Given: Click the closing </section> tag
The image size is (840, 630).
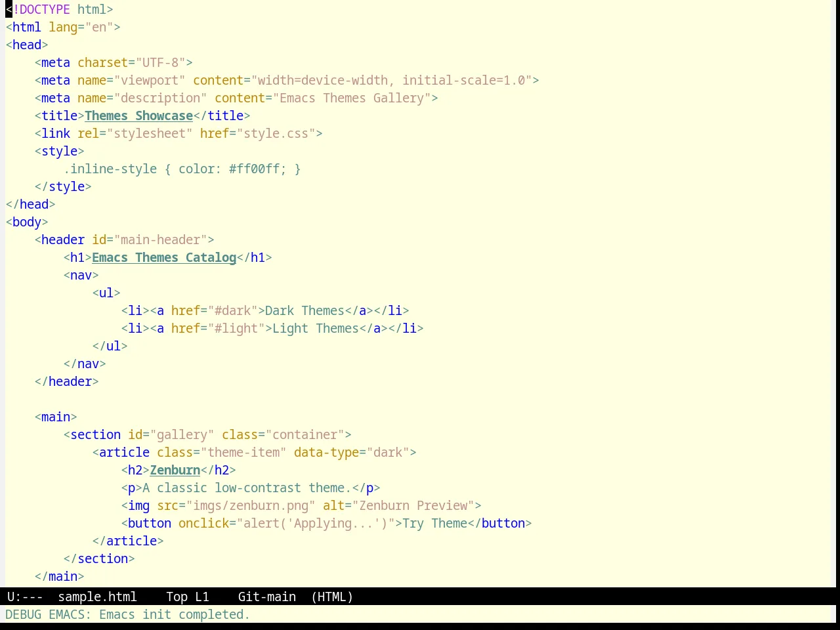Looking at the screenshot, I should point(99,558).
